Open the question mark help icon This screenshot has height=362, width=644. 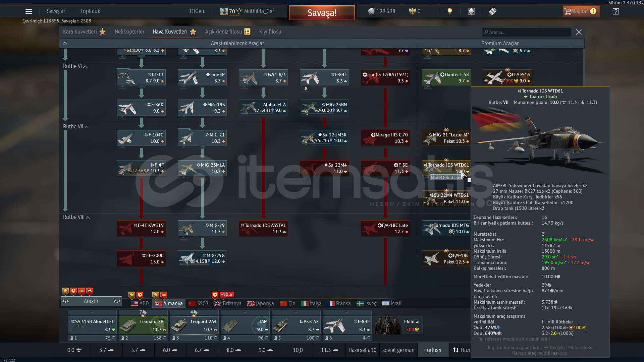pyautogui.click(x=615, y=11)
